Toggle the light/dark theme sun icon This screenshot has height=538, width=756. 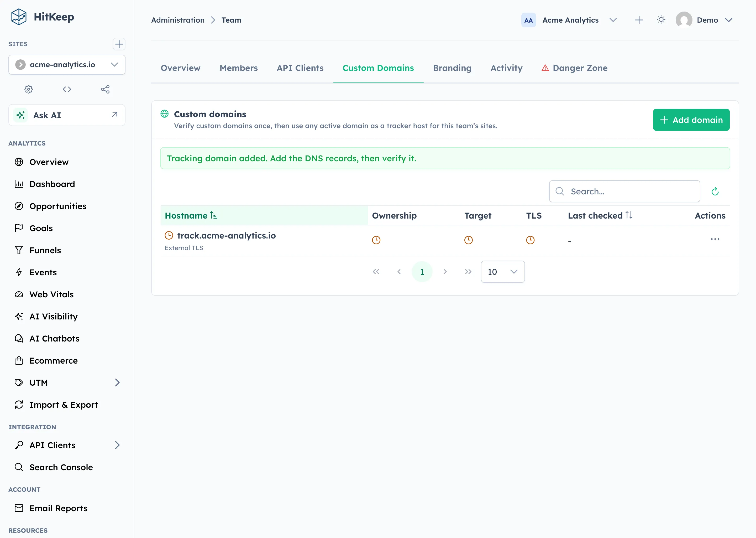coord(661,20)
